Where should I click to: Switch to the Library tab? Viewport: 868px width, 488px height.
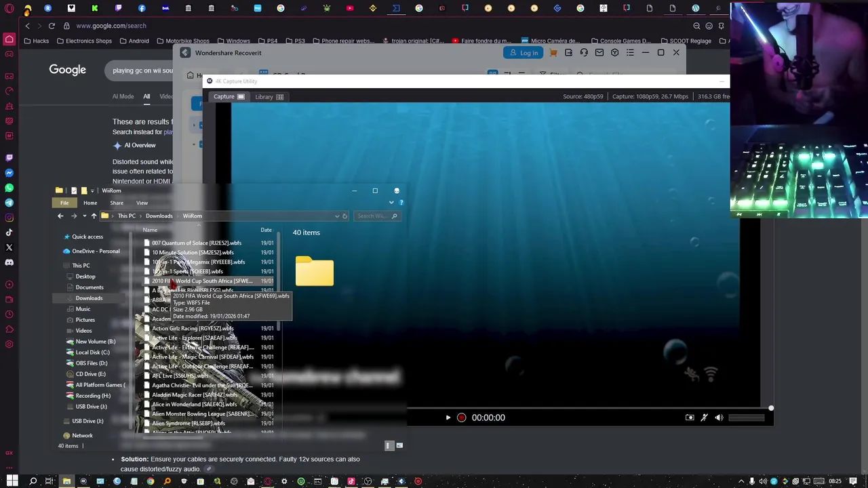point(269,97)
